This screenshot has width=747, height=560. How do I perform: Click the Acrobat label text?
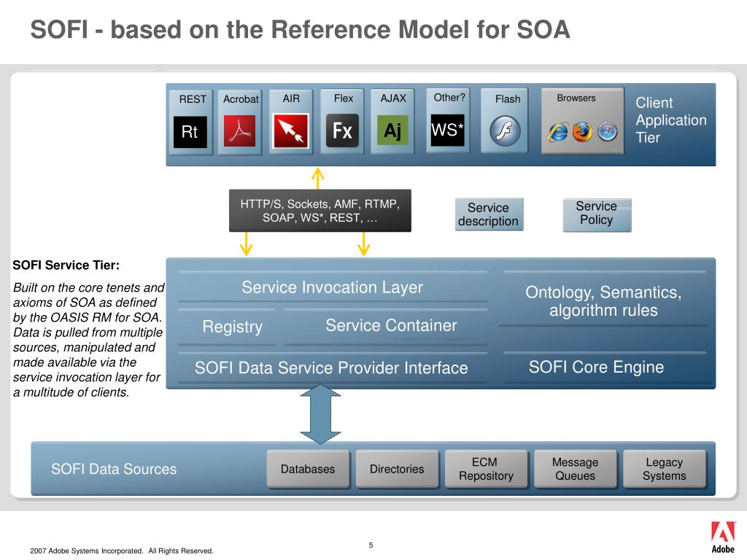coord(241,99)
